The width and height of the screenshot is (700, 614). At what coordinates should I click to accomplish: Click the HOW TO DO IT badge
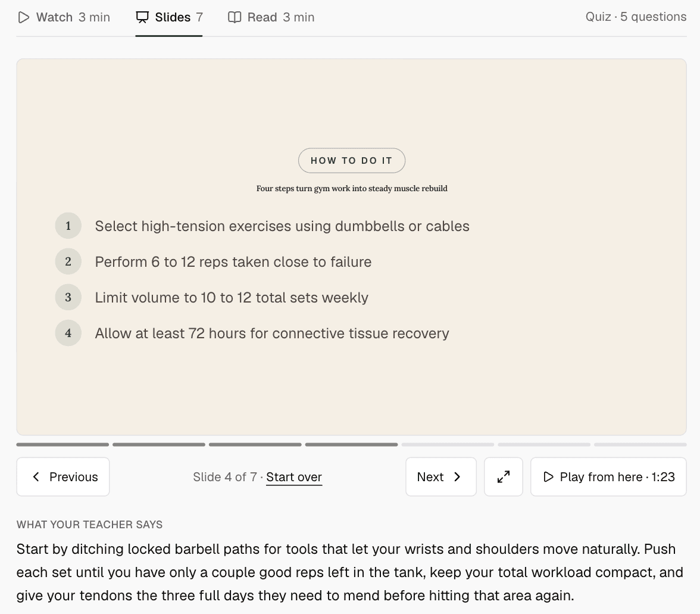click(x=352, y=160)
